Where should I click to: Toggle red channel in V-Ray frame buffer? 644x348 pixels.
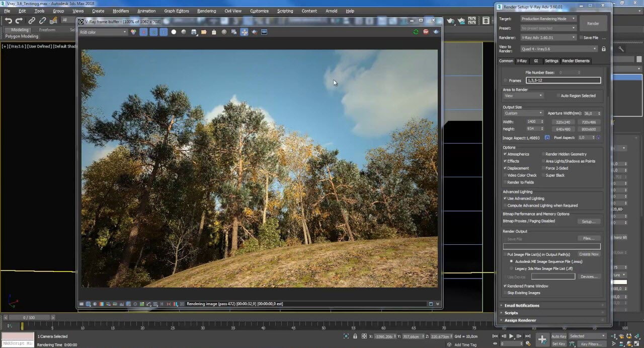[143, 32]
